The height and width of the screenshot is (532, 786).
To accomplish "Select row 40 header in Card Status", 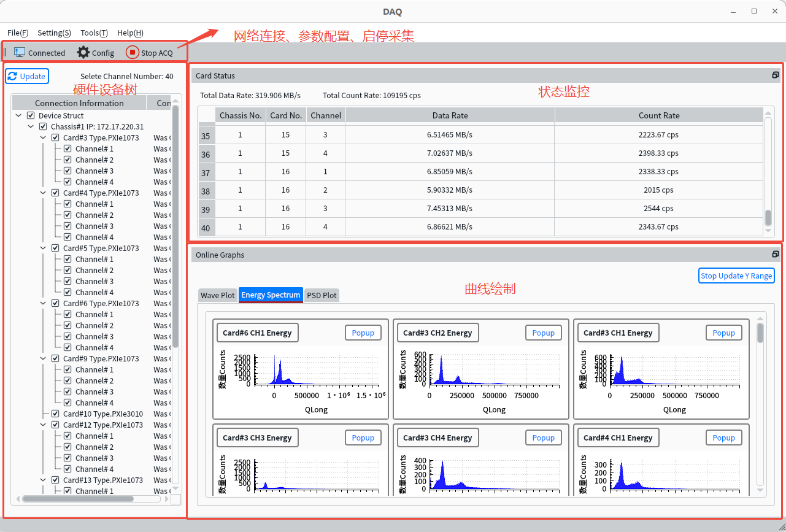I will tap(206, 228).
